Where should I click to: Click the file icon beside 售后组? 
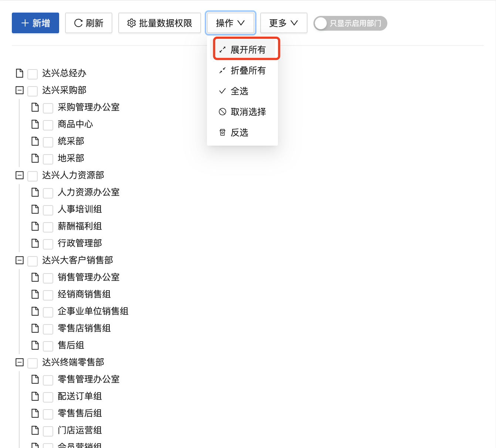point(35,345)
